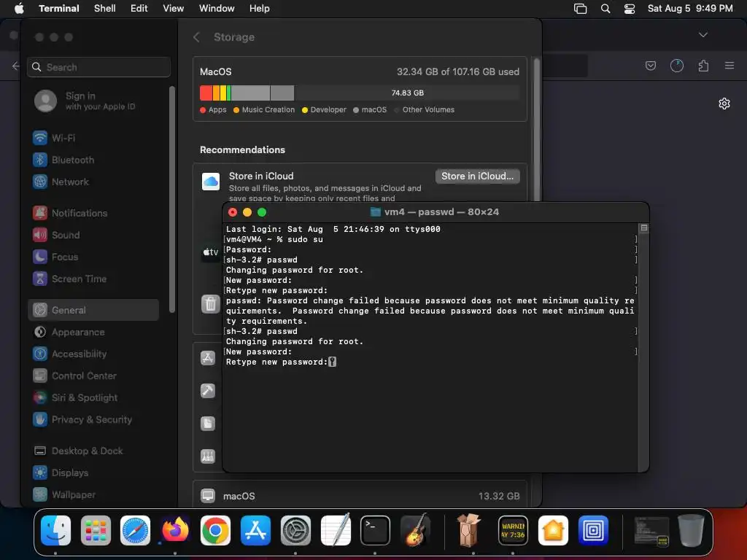This screenshot has height=560, width=747.
Task: Open Launchpad from the Dock
Action: click(96, 531)
